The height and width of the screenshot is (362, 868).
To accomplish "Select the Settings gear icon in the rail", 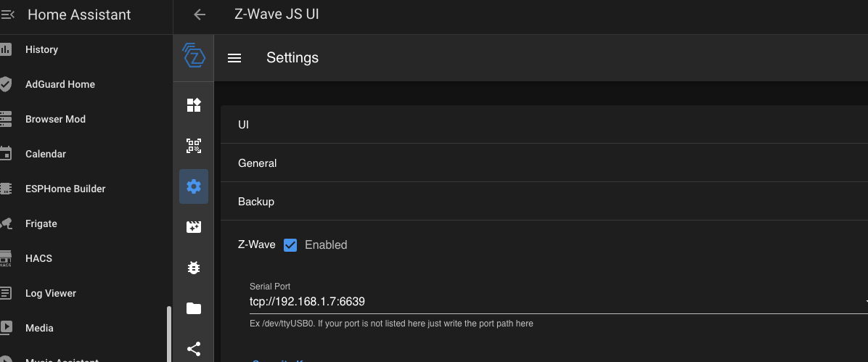I will pyautogui.click(x=194, y=186).
